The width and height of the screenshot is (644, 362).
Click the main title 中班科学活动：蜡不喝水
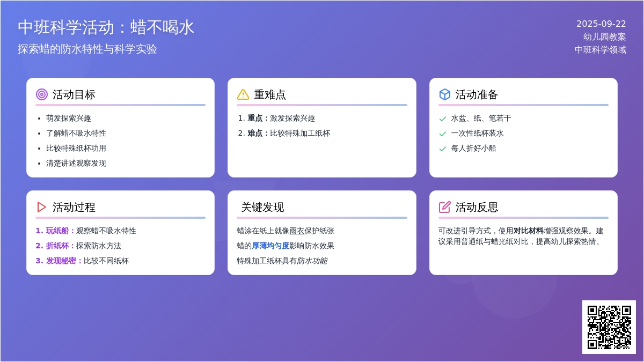(106, 27)
